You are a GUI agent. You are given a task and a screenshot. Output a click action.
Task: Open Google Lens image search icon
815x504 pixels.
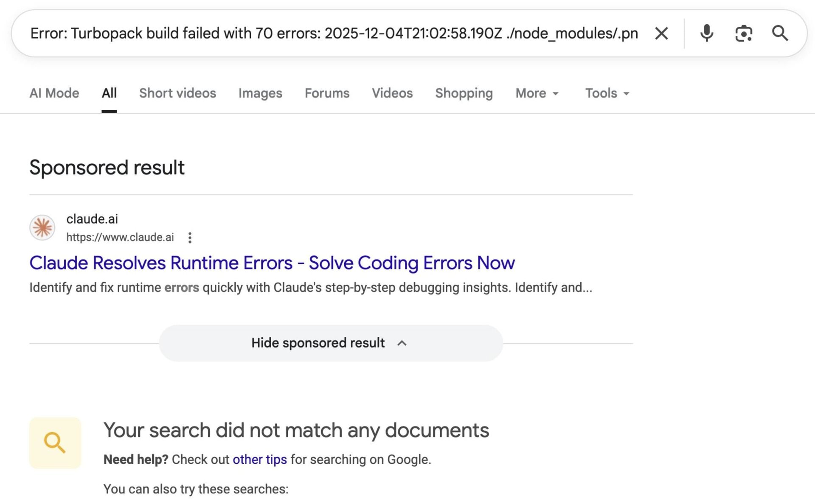743,34
